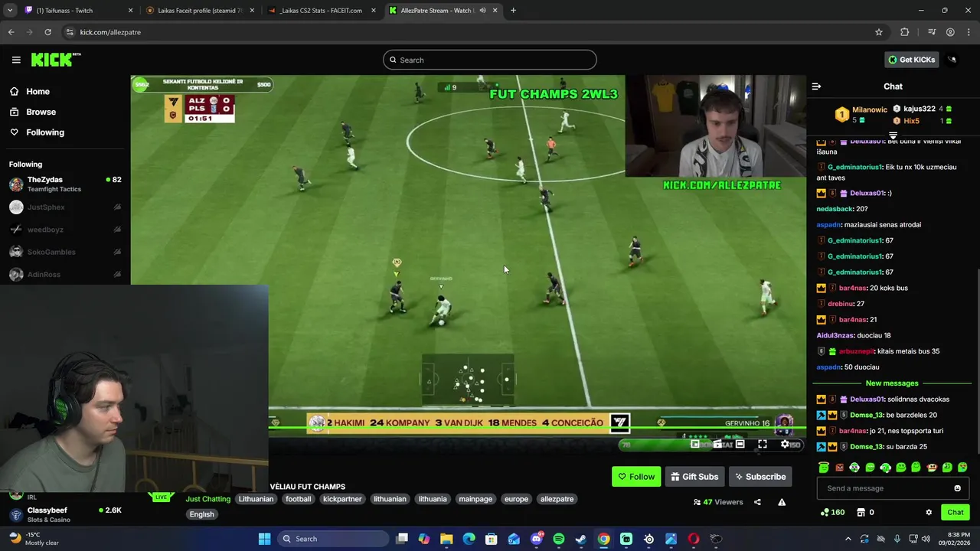This screenshot has height=551, width=980.
Task: Collapse the chat panel with arrow icon
Action: pyautogui.click(x=816, y=86)
